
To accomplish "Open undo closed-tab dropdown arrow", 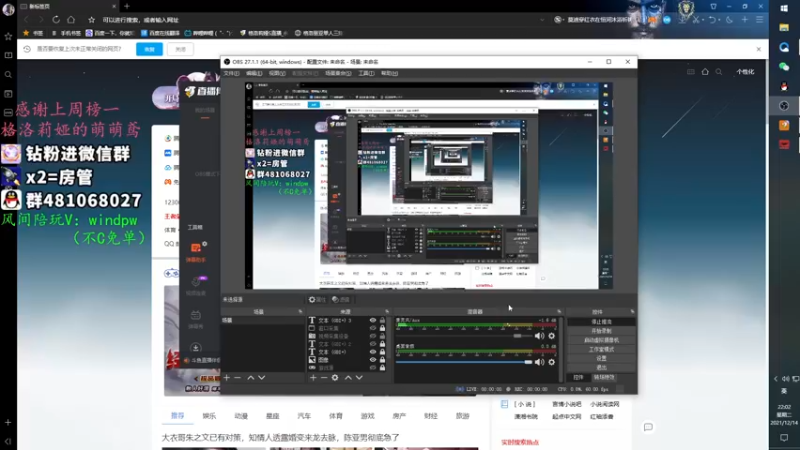I will (718, 20).
